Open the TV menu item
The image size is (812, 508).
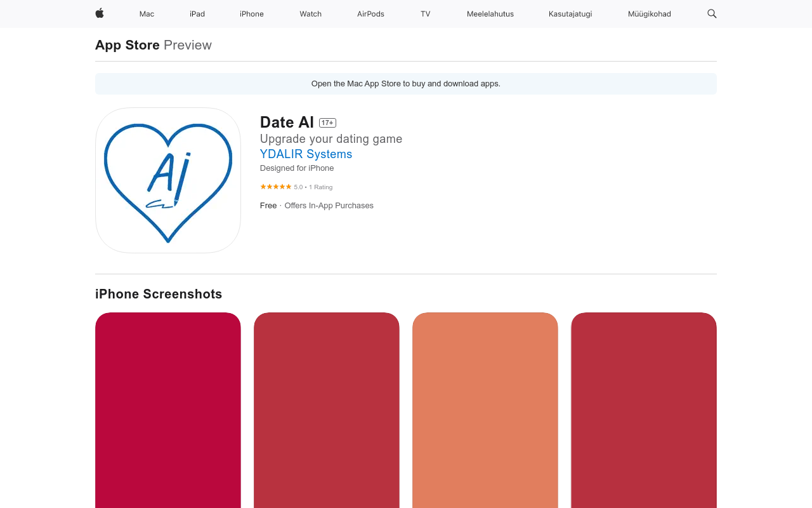[x=426, y=14]
